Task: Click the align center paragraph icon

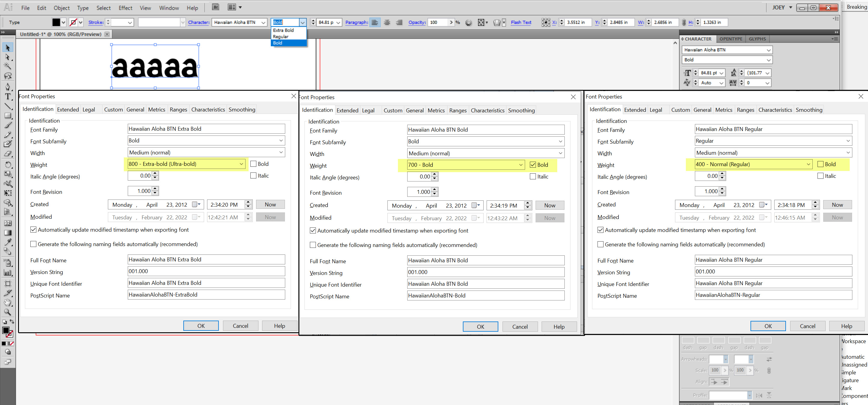Action: [x=387, y=23]
